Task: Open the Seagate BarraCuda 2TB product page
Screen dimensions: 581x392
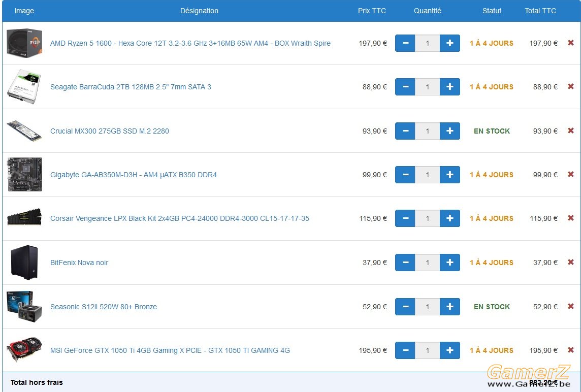Action: tap(131, 87)
